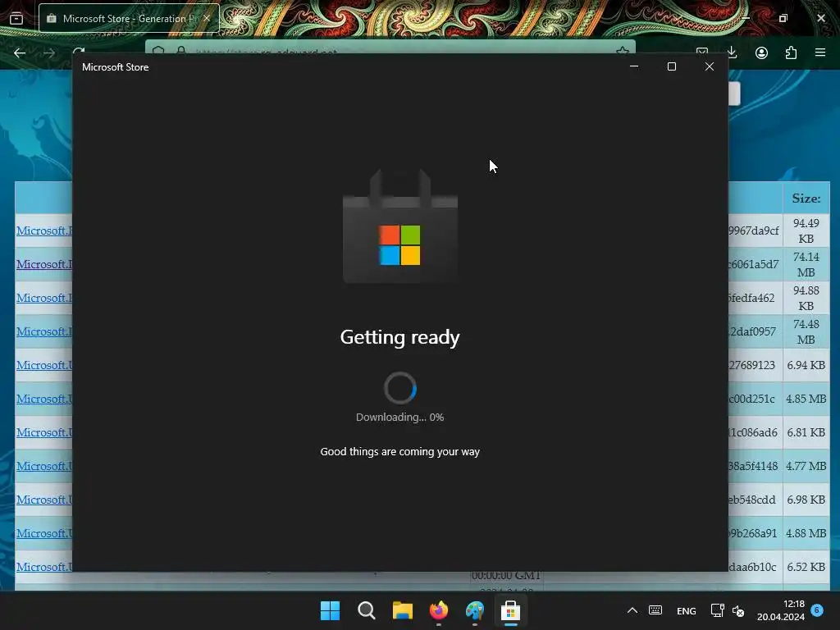The image size is (840, 630).
Task: Open Microsoft link in 4.85 MB row
Action: click(44, 399)
